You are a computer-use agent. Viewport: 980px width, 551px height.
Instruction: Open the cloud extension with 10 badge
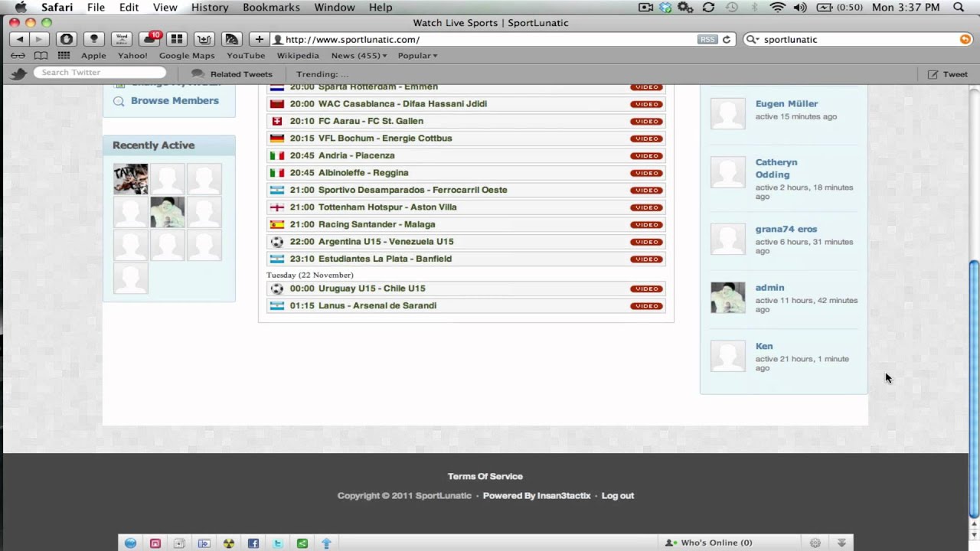(149, 39)
